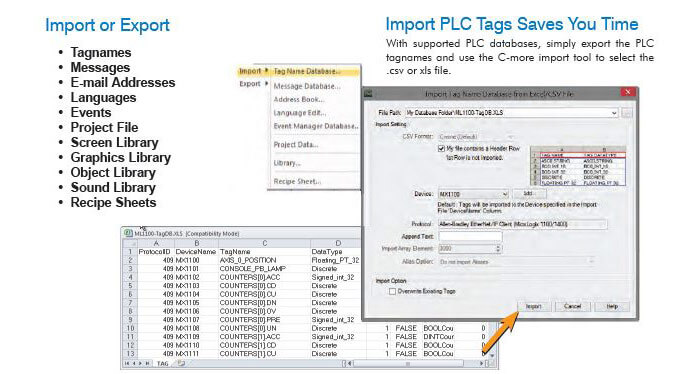Click the Excel icon beside ML1100-TagDB.XLS title
The height and width of the screenshot is (374, 700).
click(129, 233)
